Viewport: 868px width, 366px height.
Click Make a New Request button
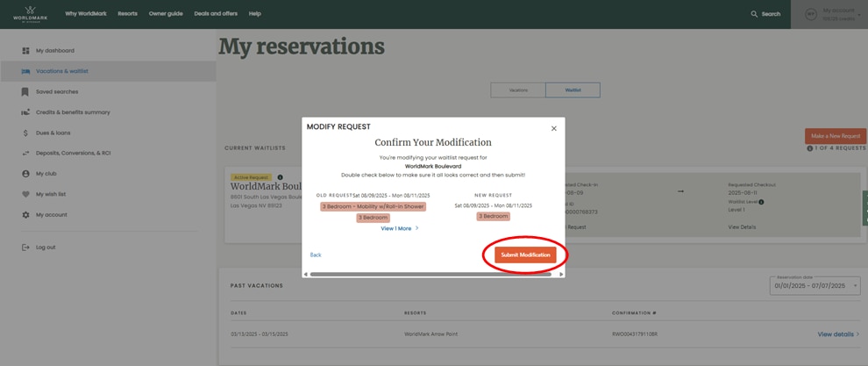click(836, 136)
